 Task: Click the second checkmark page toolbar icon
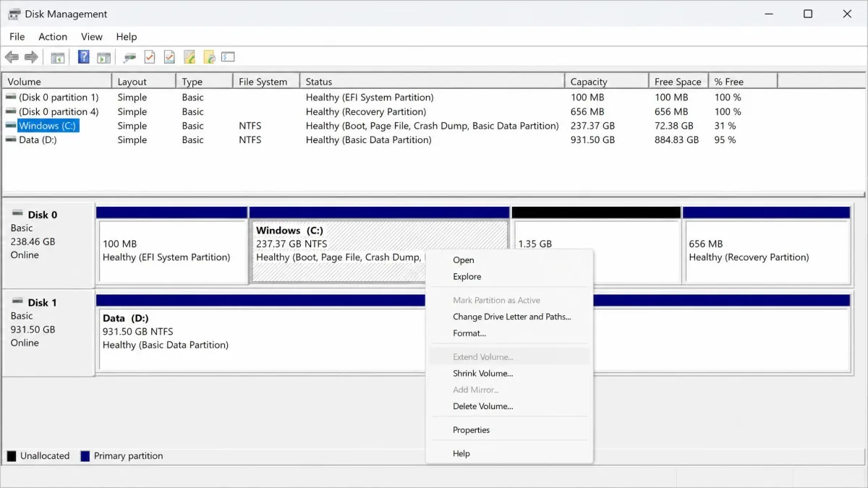tap(169, 56)
